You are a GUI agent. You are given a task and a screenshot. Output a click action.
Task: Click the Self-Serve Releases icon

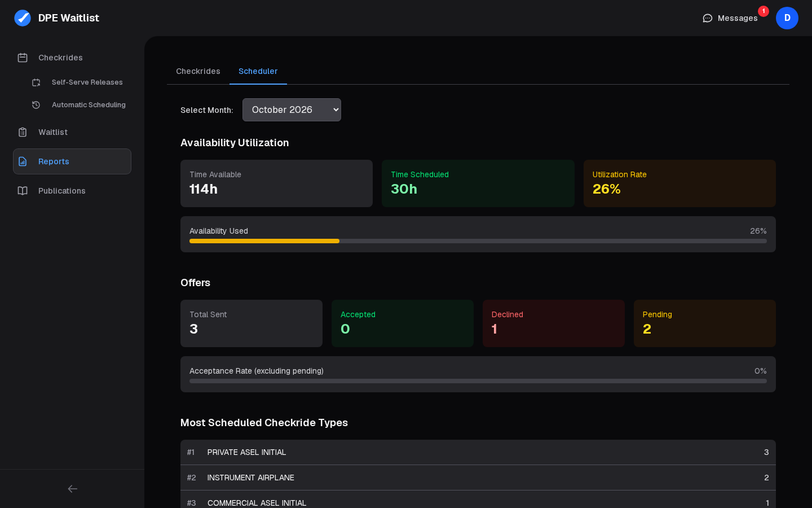click(36, 82)
